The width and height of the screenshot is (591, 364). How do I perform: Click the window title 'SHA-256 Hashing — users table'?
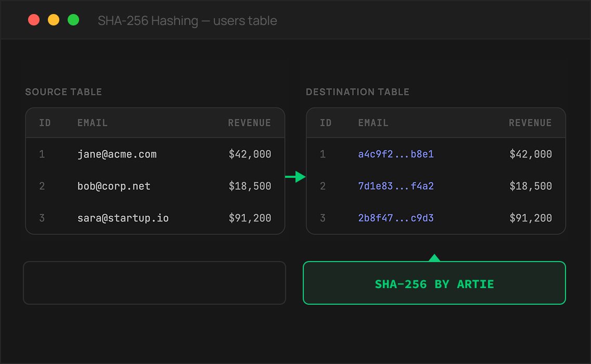[187, 21]
